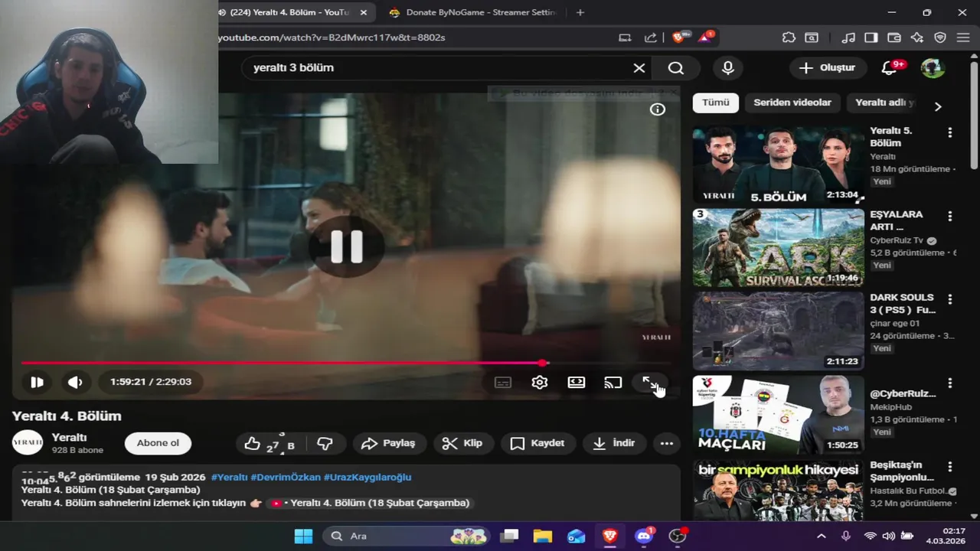
Task: Open more actions three-dot menu below video
Action: (667, 443)
